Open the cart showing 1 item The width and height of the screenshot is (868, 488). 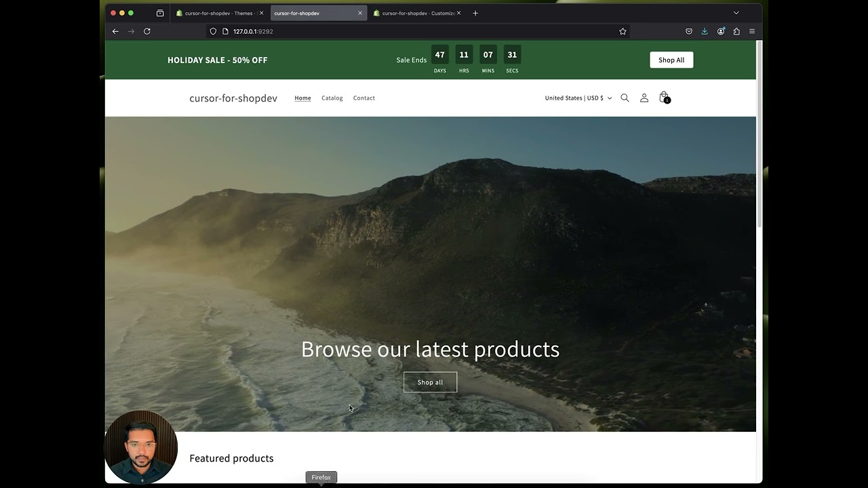(x=664, y=98)
